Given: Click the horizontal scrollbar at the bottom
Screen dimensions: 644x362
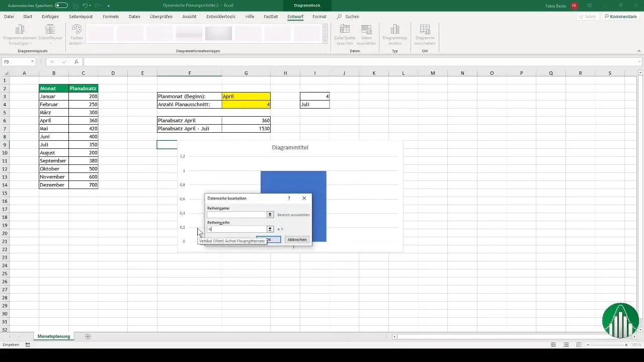Looking at the screenshot, I should (513, 336).
